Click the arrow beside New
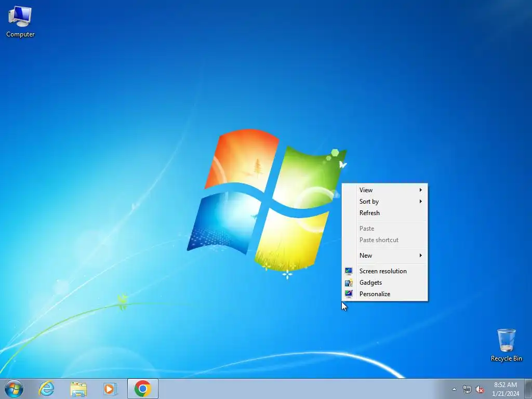Image resolution: width=532 pixels, height=399 pixels. pyautogui.click(x=420, y=256)
